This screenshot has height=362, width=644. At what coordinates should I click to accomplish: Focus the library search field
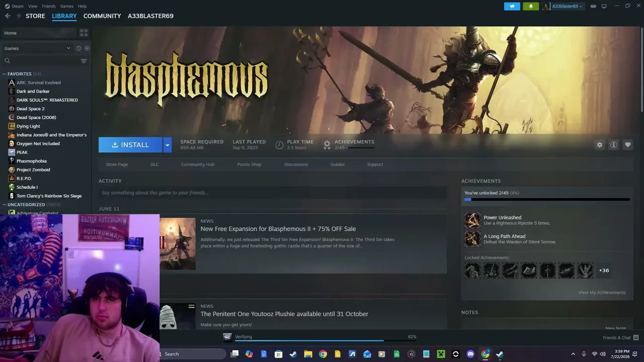tap(41, 61)
